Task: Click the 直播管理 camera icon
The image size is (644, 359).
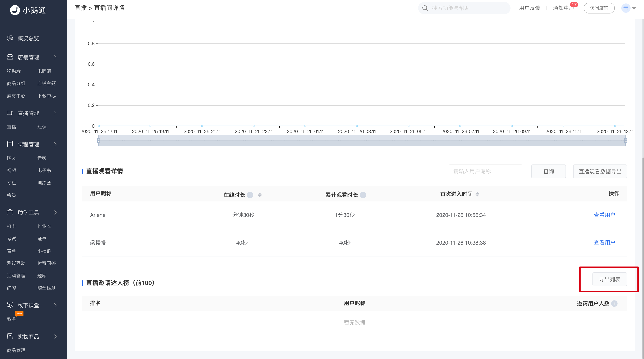Action: [x=10, y=113]
